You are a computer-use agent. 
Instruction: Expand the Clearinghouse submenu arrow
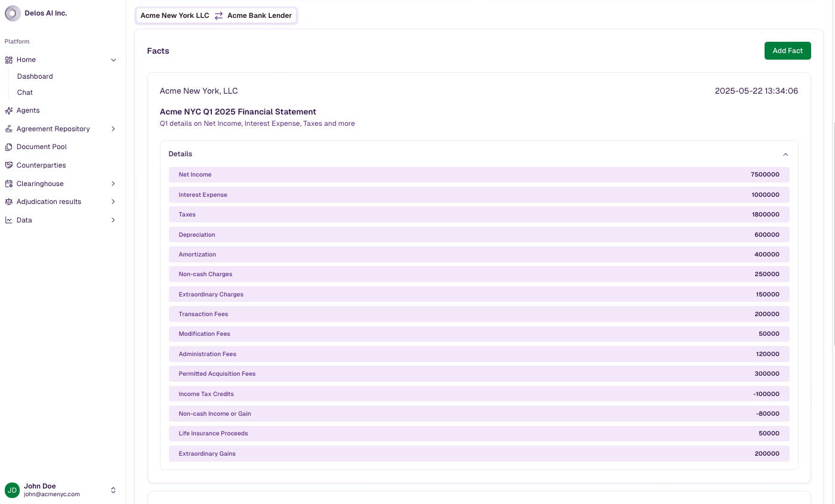[113, 184]
